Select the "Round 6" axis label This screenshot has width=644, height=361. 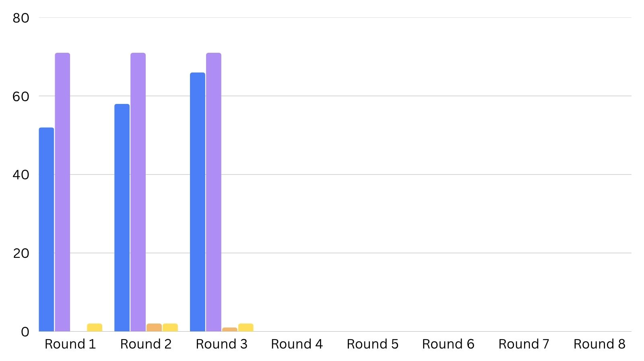[x=448, y=344]
